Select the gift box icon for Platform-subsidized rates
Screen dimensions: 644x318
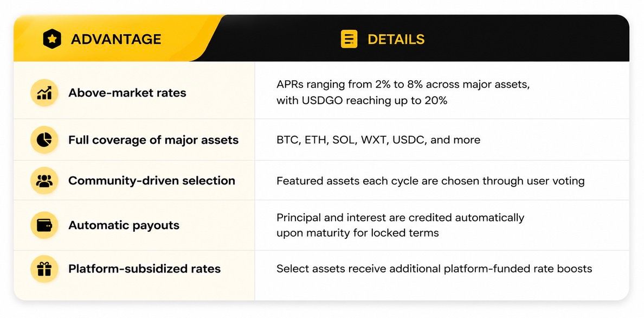click(44, 269)
